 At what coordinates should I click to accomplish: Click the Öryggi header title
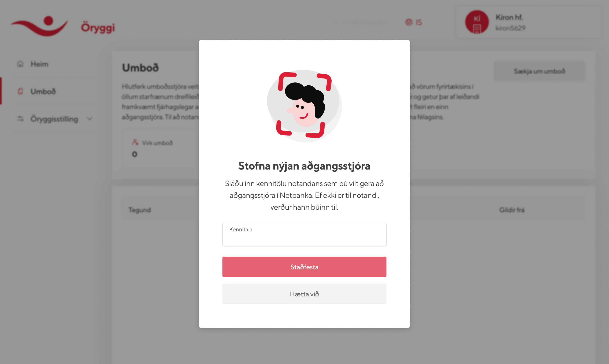click(x=98, y=27)
